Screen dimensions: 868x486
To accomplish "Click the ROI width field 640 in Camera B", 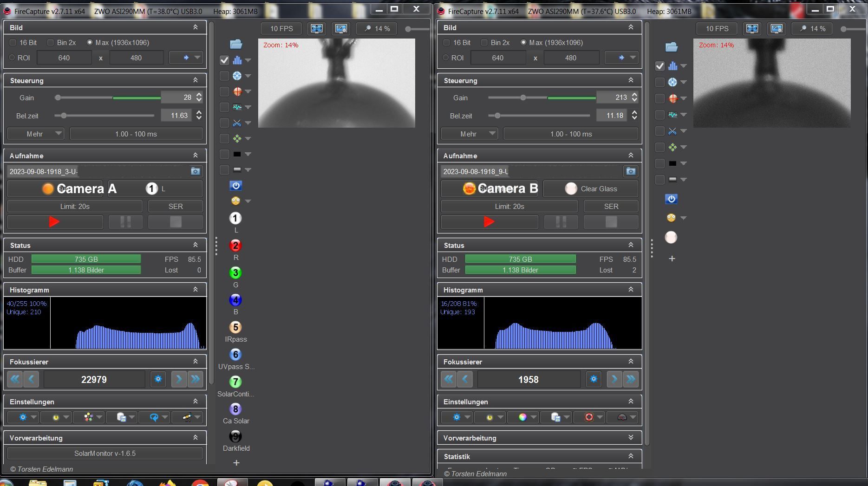I will 498,58.
